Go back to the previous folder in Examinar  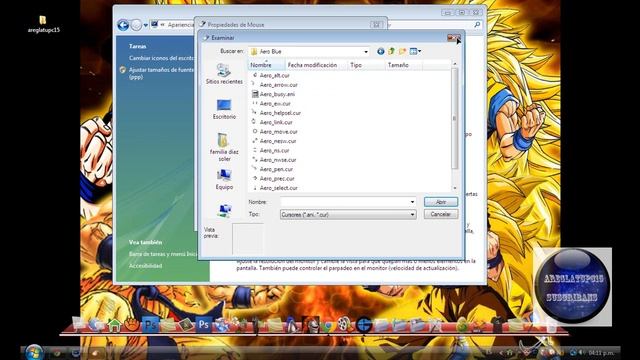380,51
